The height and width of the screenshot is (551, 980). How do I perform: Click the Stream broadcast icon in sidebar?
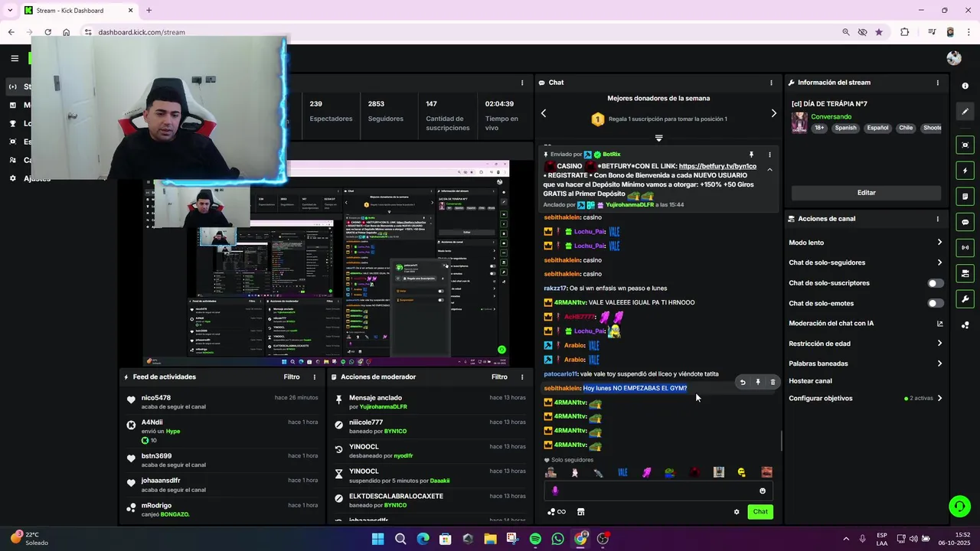point(12,86)
